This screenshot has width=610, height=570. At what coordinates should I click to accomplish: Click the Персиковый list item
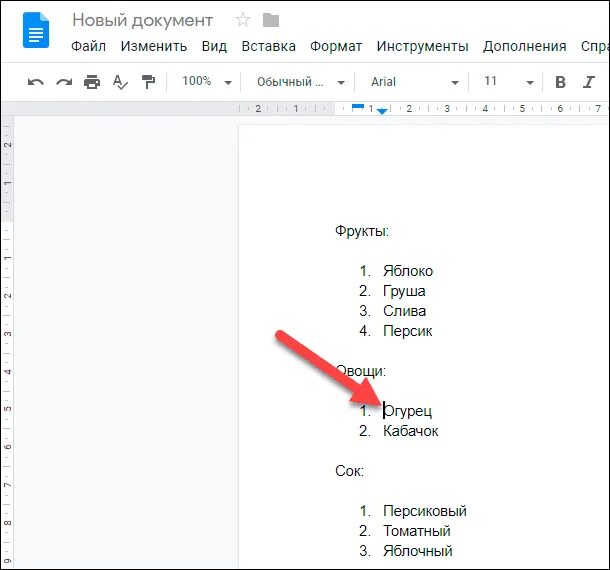425,511
